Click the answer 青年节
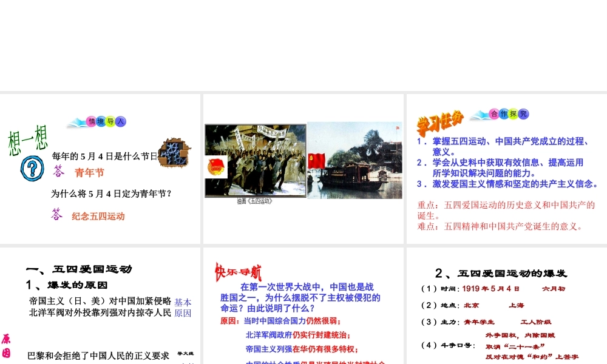The height and width of the screenshot is (364, 607). pos(89,172)
